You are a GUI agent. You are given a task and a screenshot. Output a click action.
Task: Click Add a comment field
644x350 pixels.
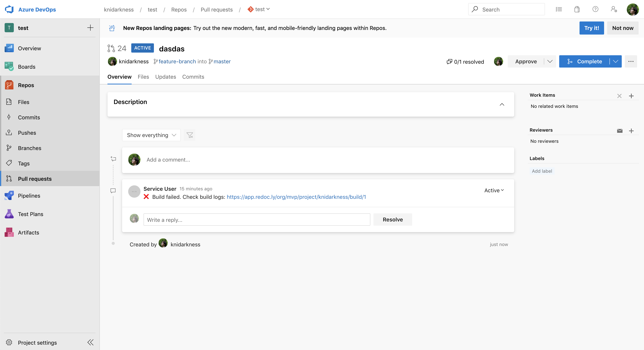(318, 160)
